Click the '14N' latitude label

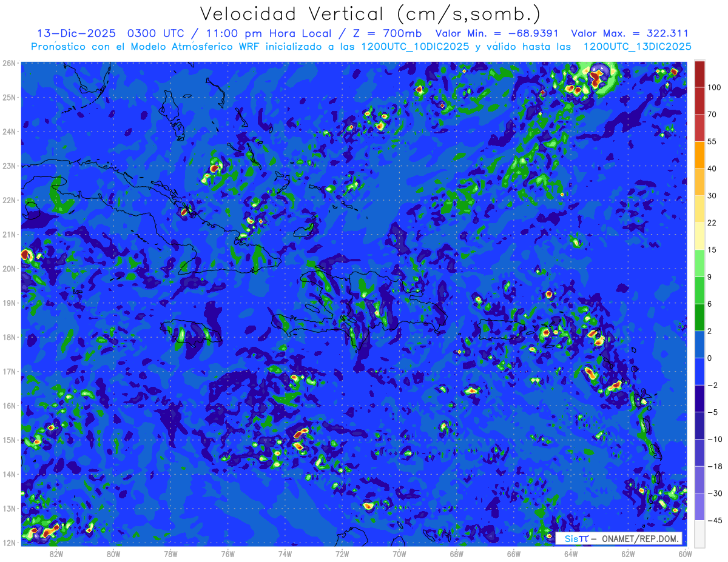9,474
